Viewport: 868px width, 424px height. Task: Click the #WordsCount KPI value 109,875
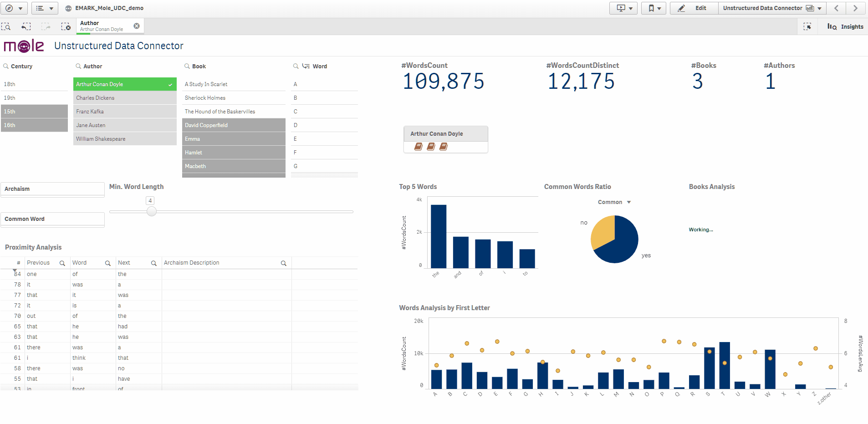[444, 82]
